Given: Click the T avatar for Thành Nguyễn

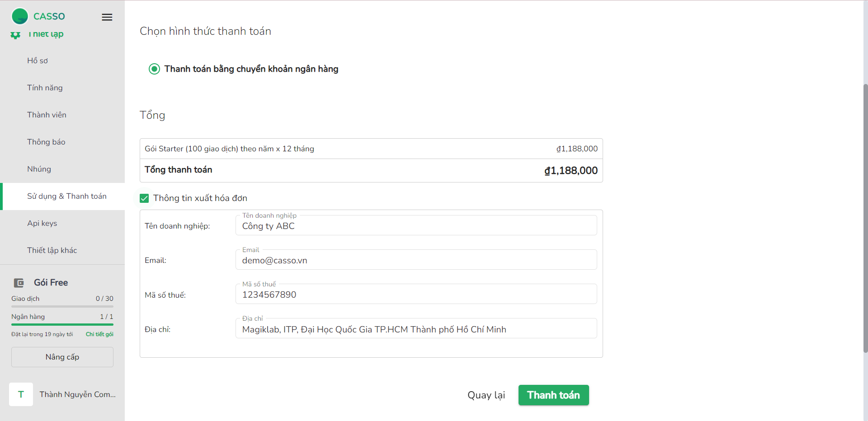Looking at the screenshot, I should [x=21, y=394].
